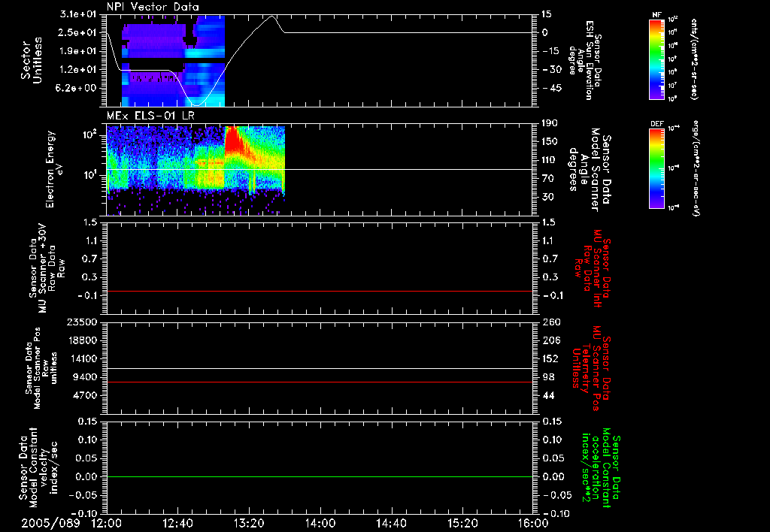The image size is (770, 532).
Task: Click the 14:40 time axis label
Action: (391, 523)
